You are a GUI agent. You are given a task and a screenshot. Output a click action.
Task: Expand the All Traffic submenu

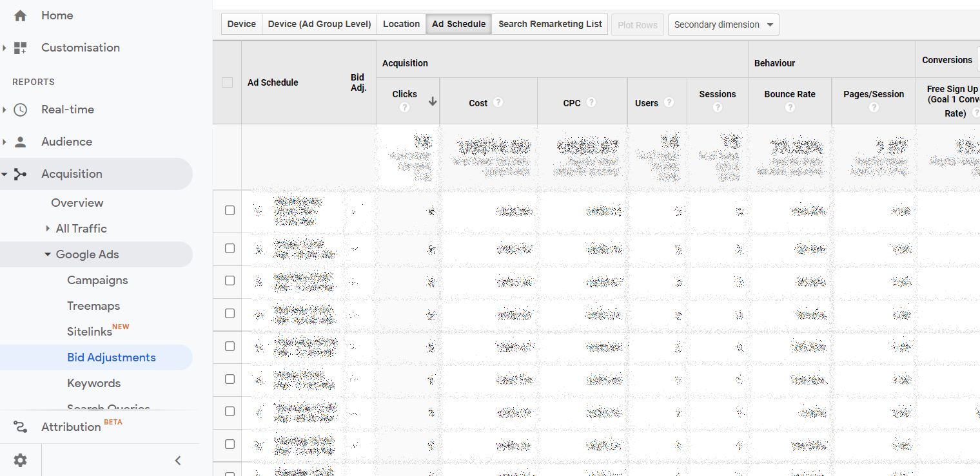click(46, 228)
